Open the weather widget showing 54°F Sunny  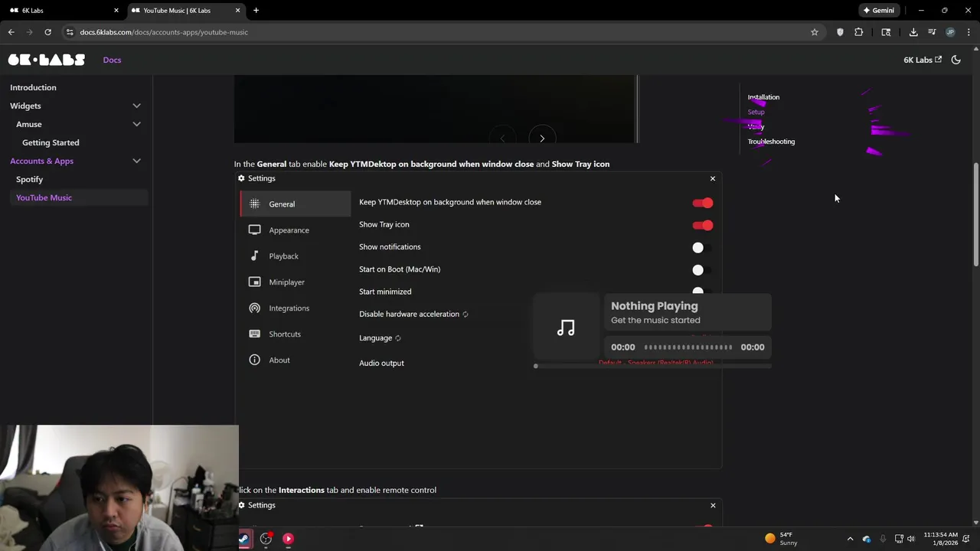pyautogui.click(x=782, y=539)
